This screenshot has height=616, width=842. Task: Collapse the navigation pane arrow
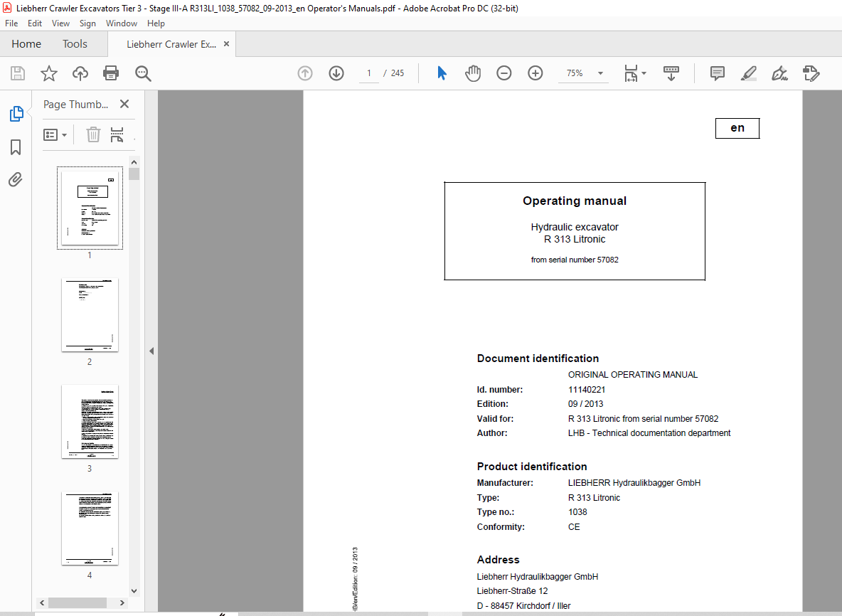click(x=151, y=351)
